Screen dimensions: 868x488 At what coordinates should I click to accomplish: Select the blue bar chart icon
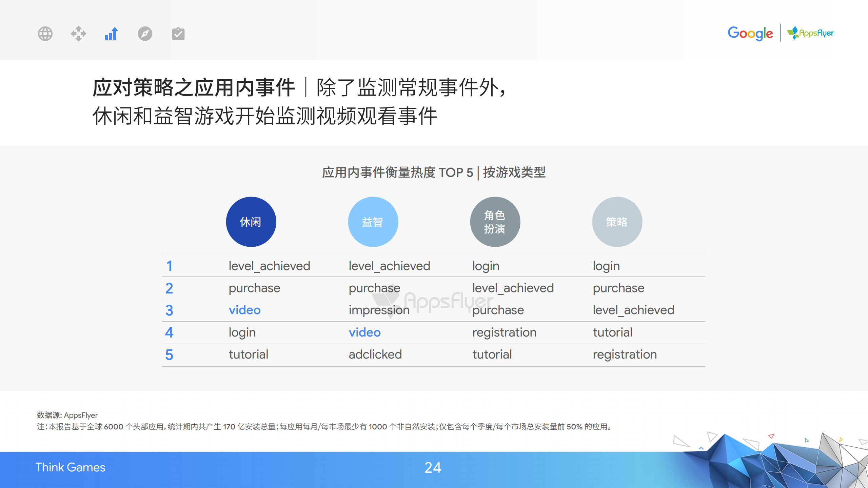111,34
